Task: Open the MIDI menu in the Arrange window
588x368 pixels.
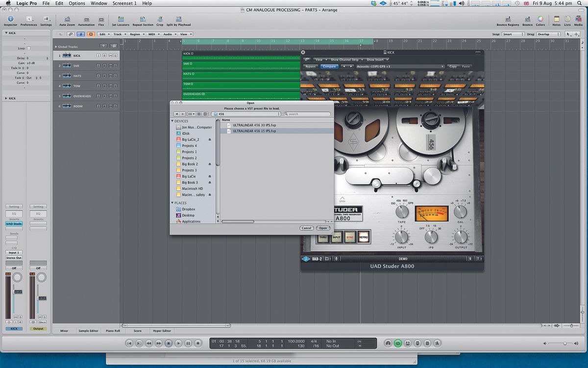Action: 153,34
